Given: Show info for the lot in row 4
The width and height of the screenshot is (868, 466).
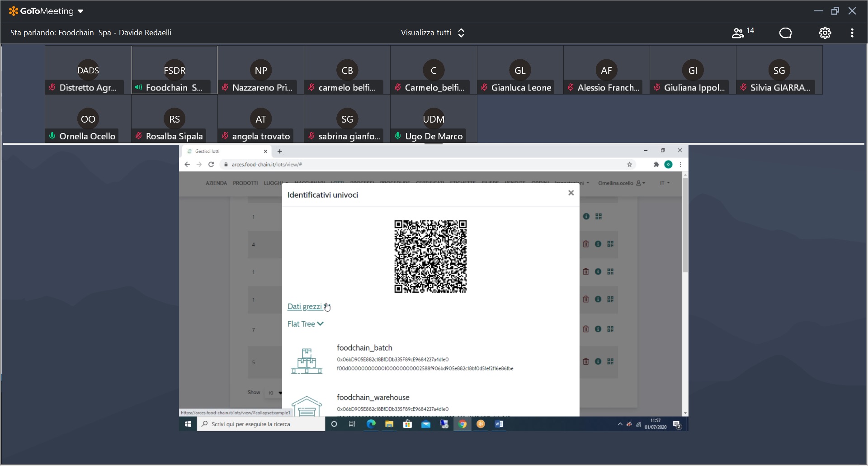Looking at the screenshot, I should (598, 244).
